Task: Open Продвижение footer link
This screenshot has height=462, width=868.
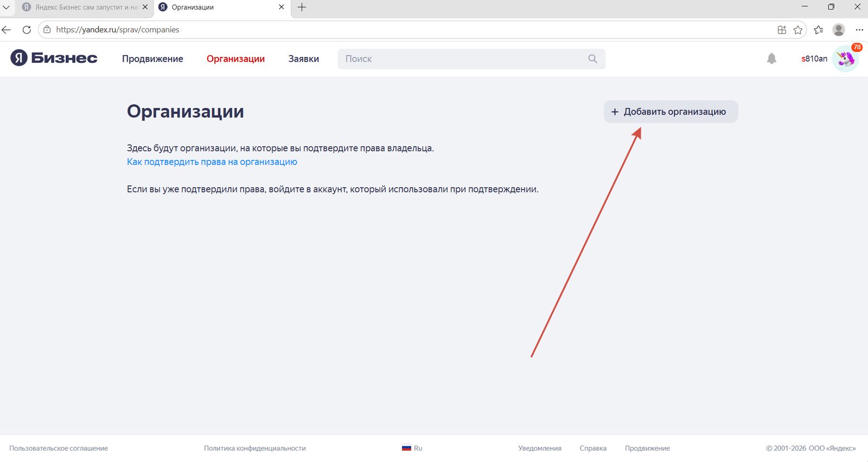Action: point(647,448)
